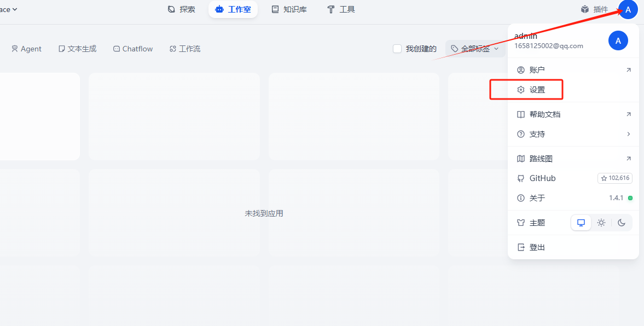644x326 pixels.
Task: Click the logout icon beside 登出
Action: pyautogui.click(x=521, y=247)
